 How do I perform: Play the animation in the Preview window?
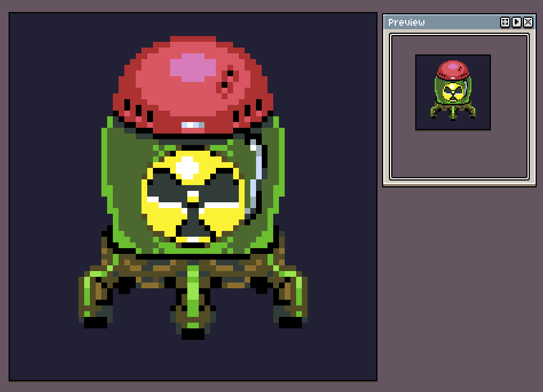click(x=516, y=22)
